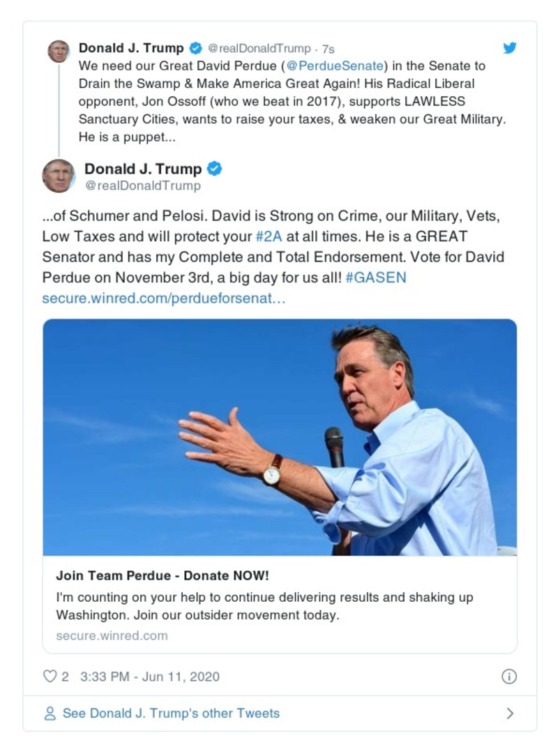Click the @realDonaldTrump handle
Viewport: 558px width, 756px height.
[x=261, y=48]
